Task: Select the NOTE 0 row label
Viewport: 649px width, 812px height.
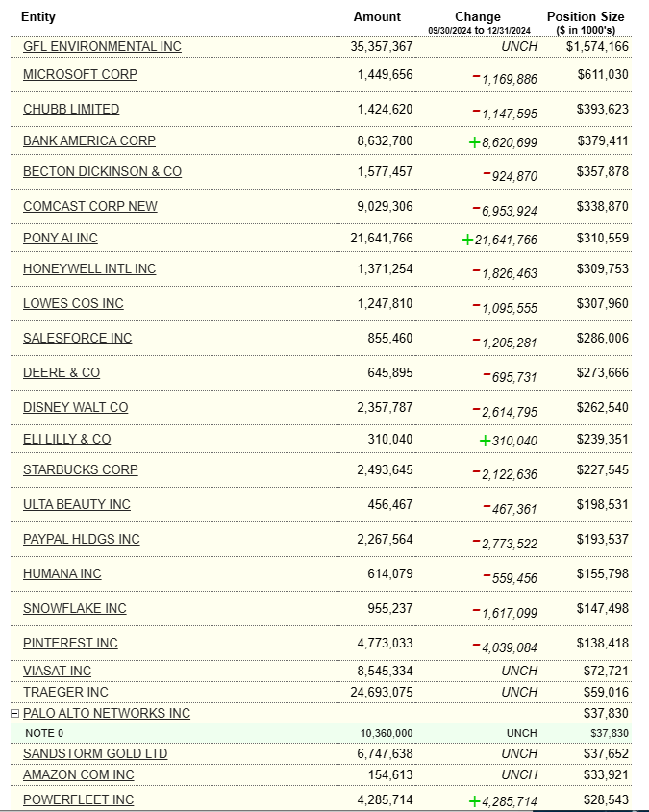Action: click(44, 734)
